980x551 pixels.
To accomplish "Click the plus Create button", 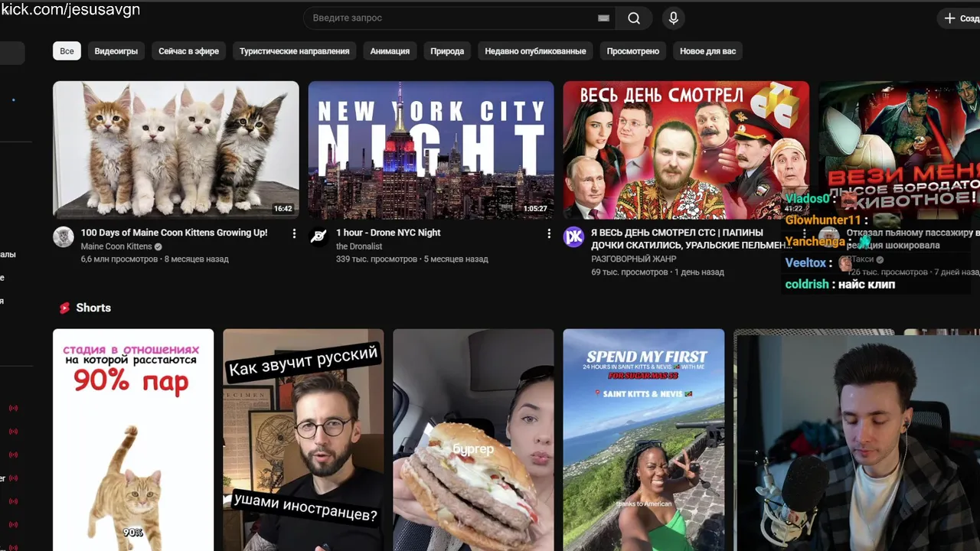I will coord(959,18).
